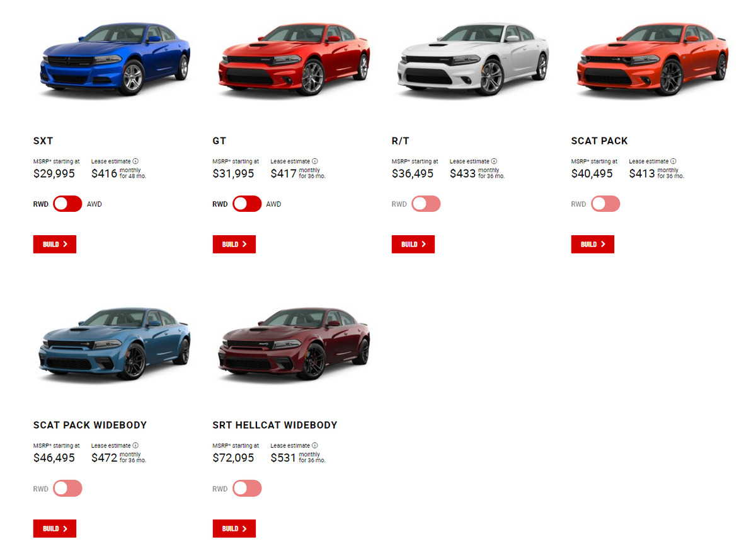Build the SXT model

55,245
